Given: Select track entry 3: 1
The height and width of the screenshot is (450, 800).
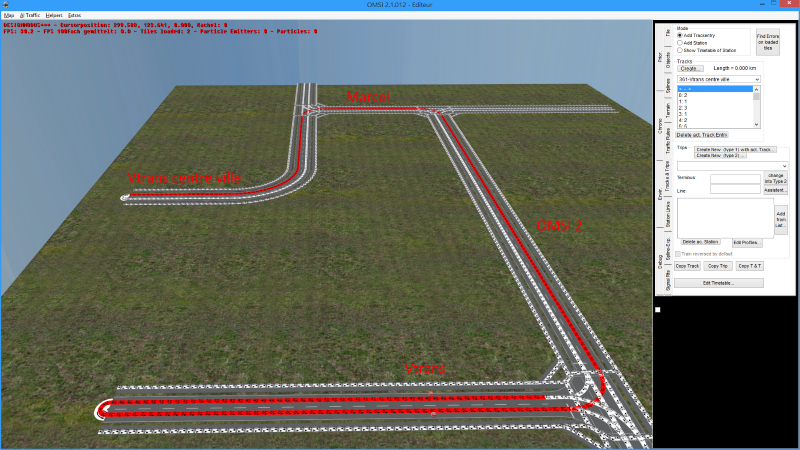Looking at the screenshot, I should point(715,114).
